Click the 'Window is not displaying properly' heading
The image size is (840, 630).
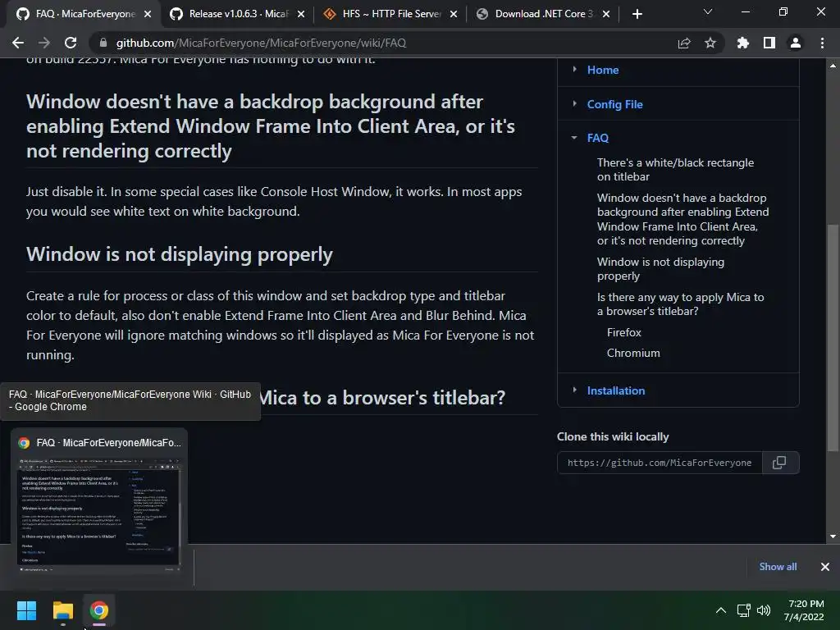coord(180,254)
